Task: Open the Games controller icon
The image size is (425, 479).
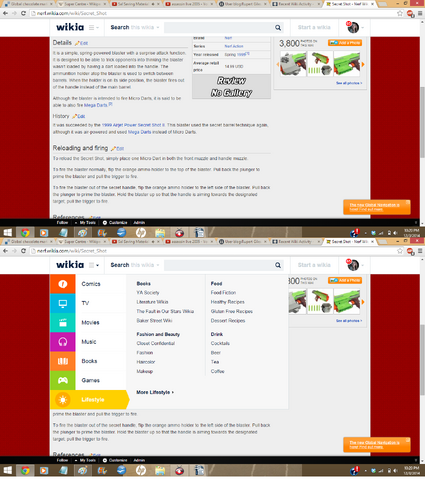Action: click(63, 380)
